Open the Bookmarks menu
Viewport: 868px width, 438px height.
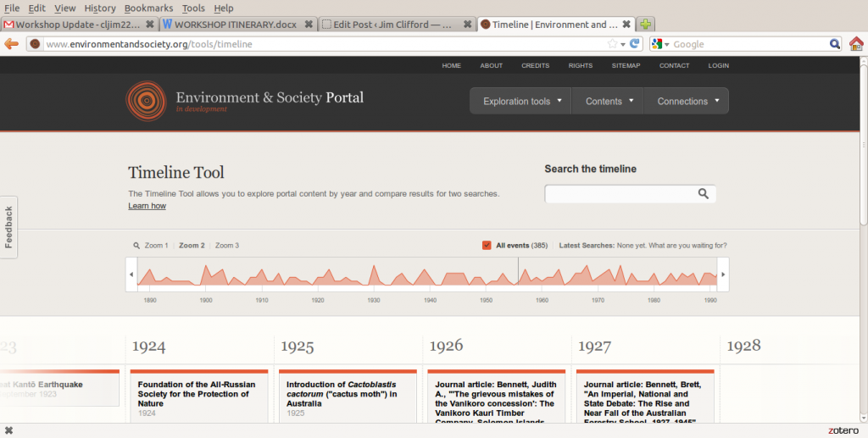[x=148, y=8]
